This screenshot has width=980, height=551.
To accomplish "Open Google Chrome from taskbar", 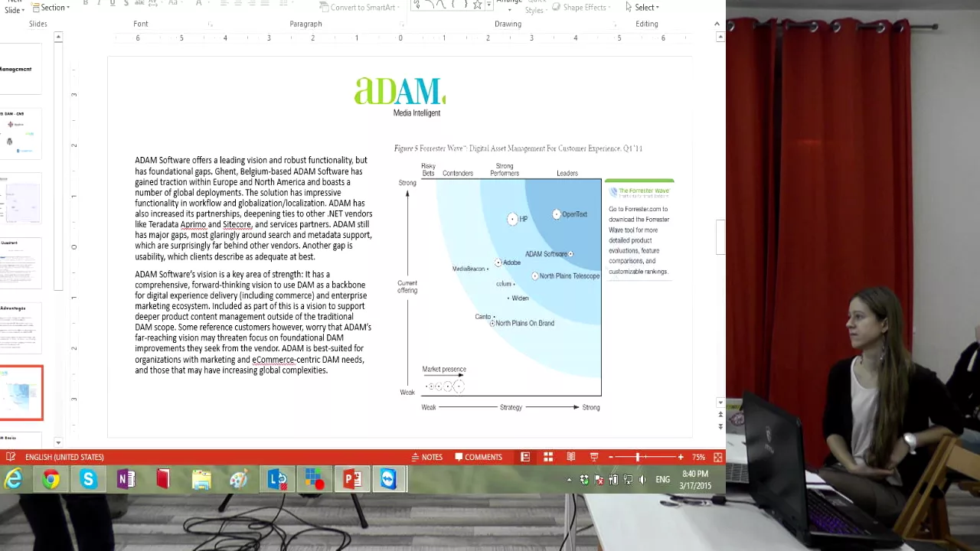I will tap(51, 480).
